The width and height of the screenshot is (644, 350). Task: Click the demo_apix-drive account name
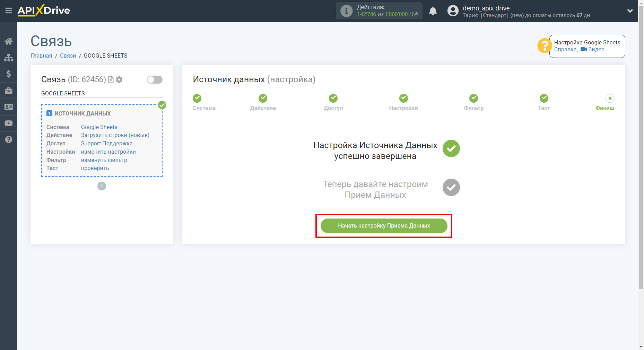(x=486, y=8)
